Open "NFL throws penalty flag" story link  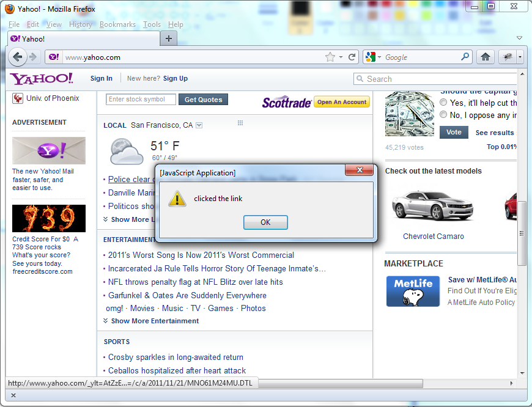[196, 282]
